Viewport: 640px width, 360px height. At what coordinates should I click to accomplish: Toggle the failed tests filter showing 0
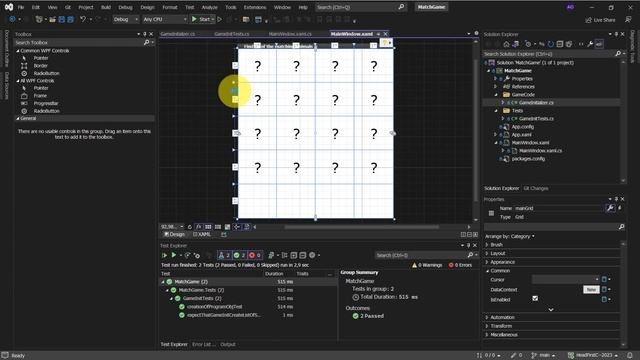(x=254, y=256)
